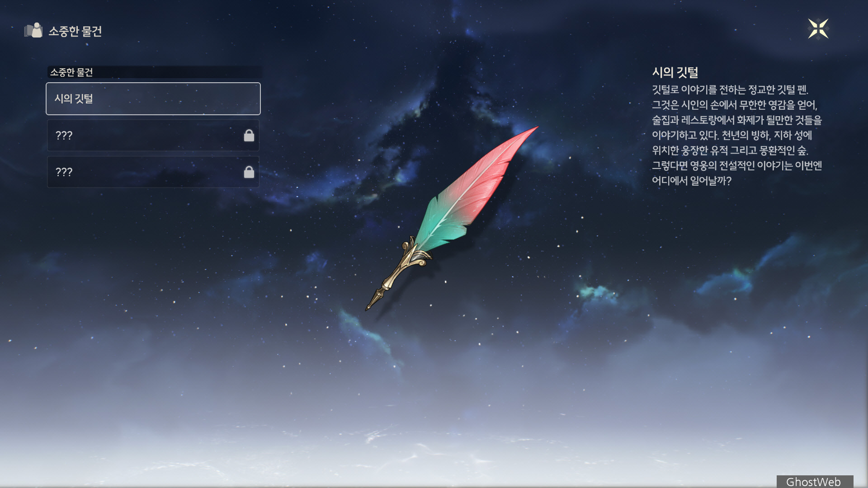Select the second locked ??? item row

pyautogui.click(x=153, y=172)
